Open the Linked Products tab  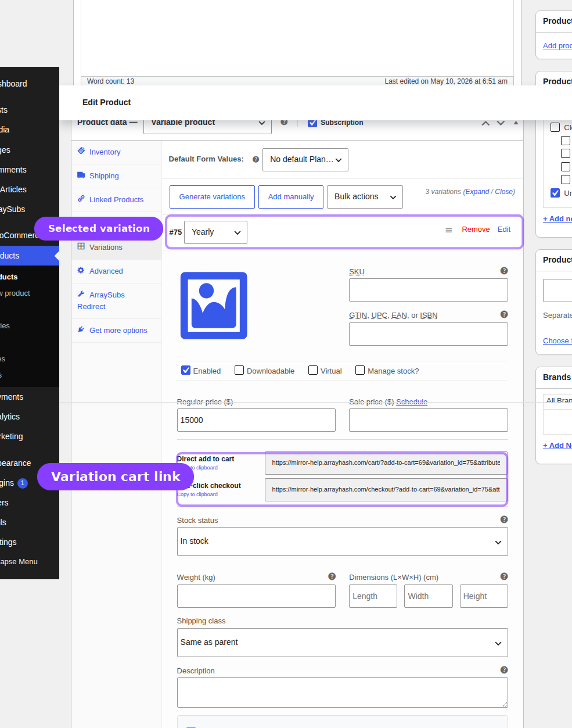[116, 200]
